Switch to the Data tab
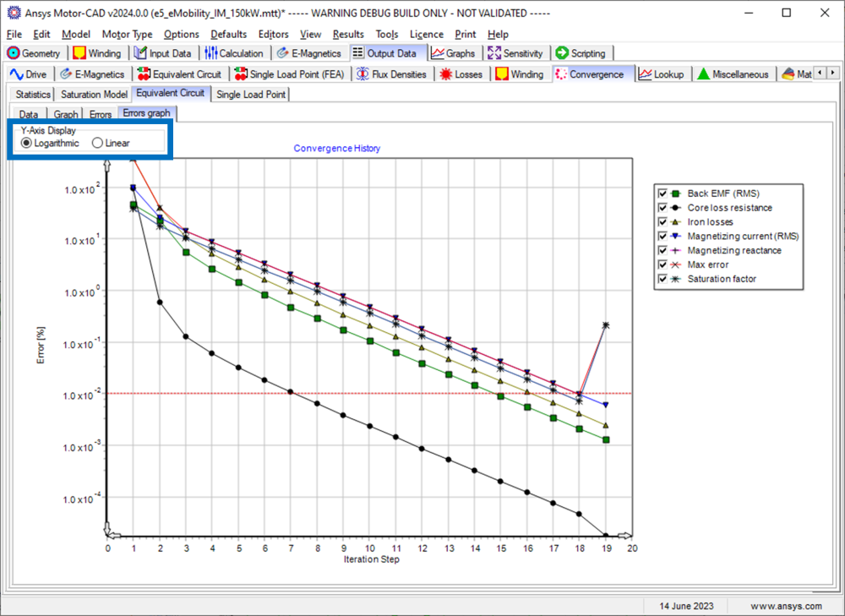This screenshot has height=616, width=845. pyautogui.click(x=29, y=114)
